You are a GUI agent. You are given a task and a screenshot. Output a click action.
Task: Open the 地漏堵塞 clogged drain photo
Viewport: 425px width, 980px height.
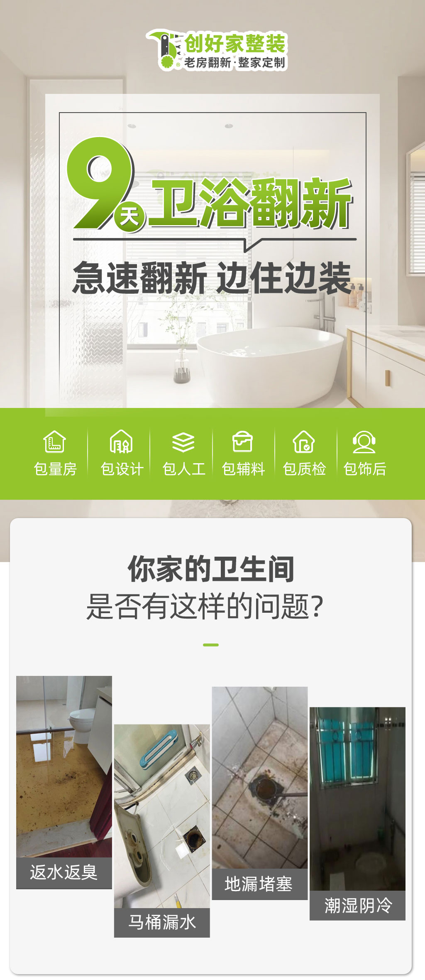[x=260, y=777]
